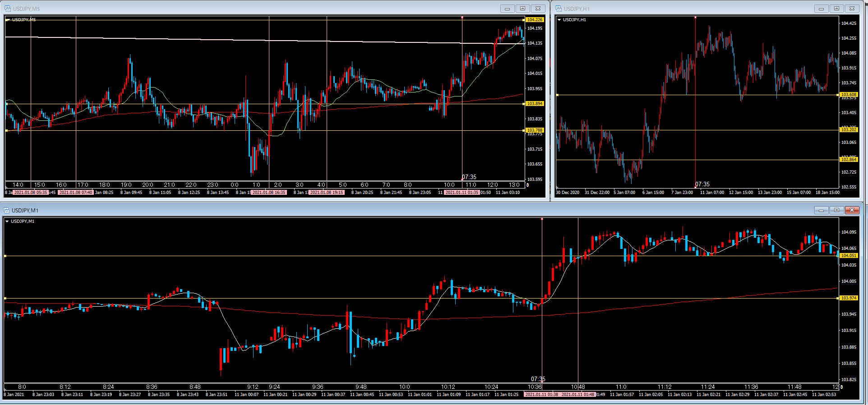868x405 pixels.
Task: Click the USDJPY,M1 window chart icon
Action: (x=7, y=210)
